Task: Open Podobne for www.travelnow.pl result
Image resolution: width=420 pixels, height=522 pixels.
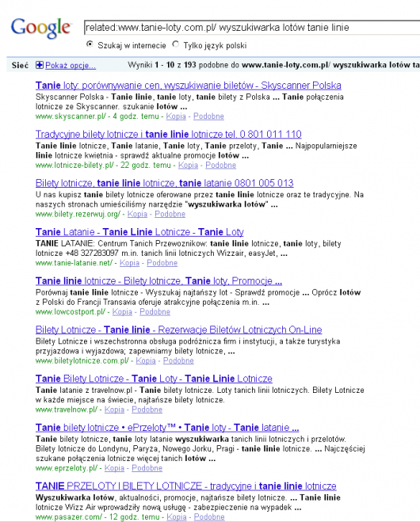Action: coord(147,410)
